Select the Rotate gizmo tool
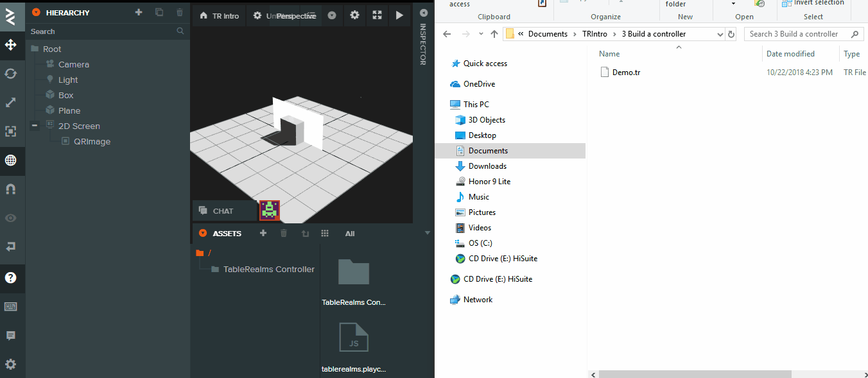The height and width of the screenshot is (378, 868). click(x=11, y=73)
